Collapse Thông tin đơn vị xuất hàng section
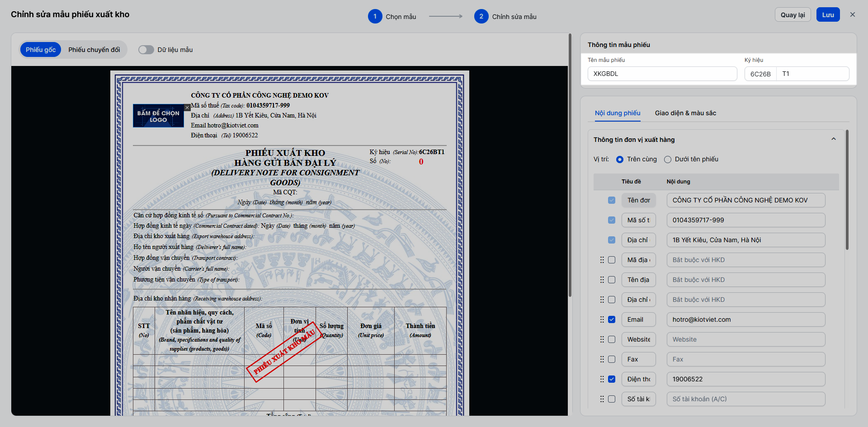 [x=834, y=139]
